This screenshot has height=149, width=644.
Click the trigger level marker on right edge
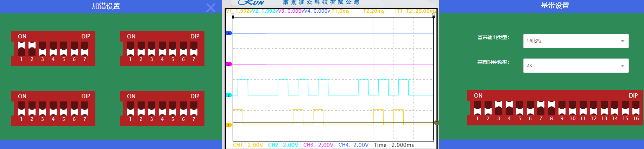tap(436, 123)
